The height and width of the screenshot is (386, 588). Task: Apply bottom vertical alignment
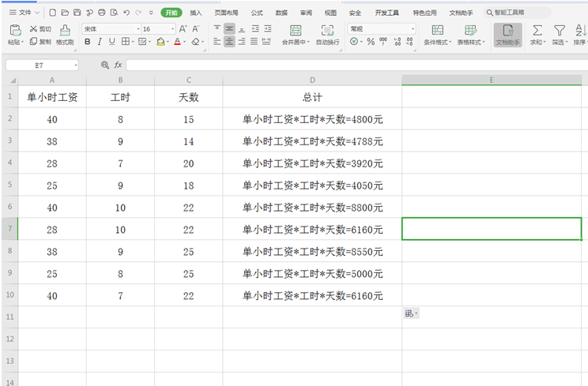point(242,29)
